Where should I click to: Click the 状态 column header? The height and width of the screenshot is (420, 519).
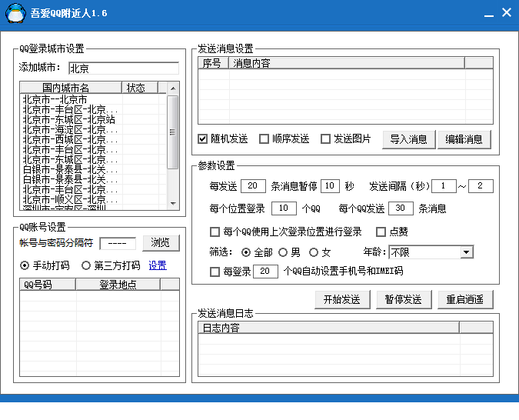pos(140,88)
